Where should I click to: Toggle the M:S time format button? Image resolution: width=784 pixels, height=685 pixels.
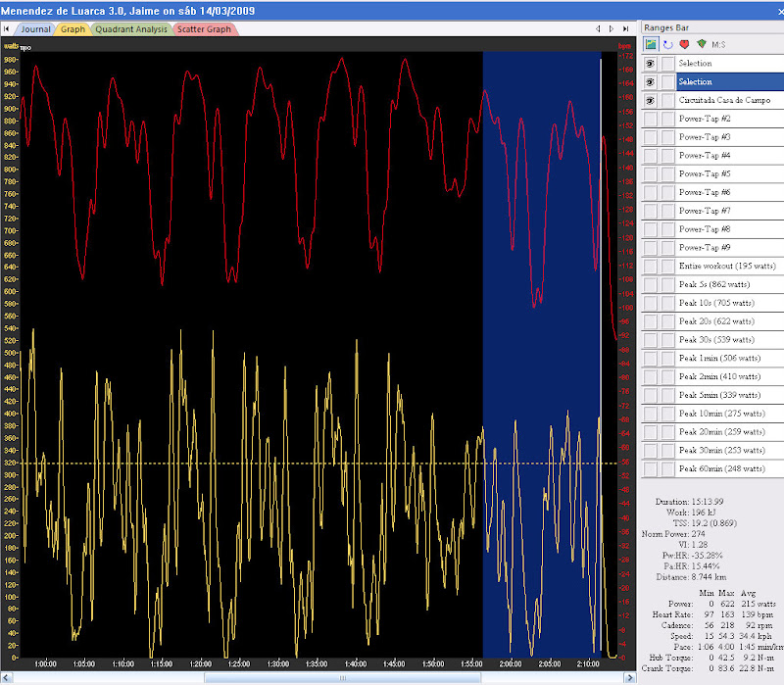[718, 44]
